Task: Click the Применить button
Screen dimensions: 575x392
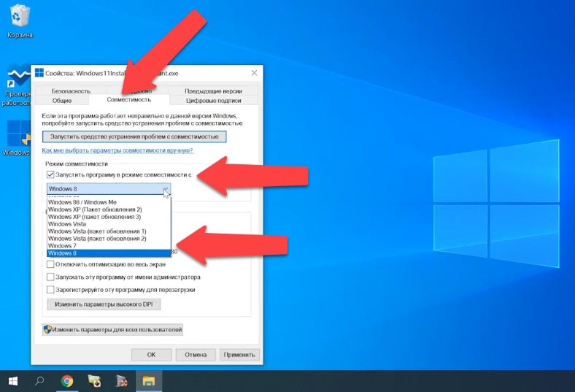Action: pos(239,355)
